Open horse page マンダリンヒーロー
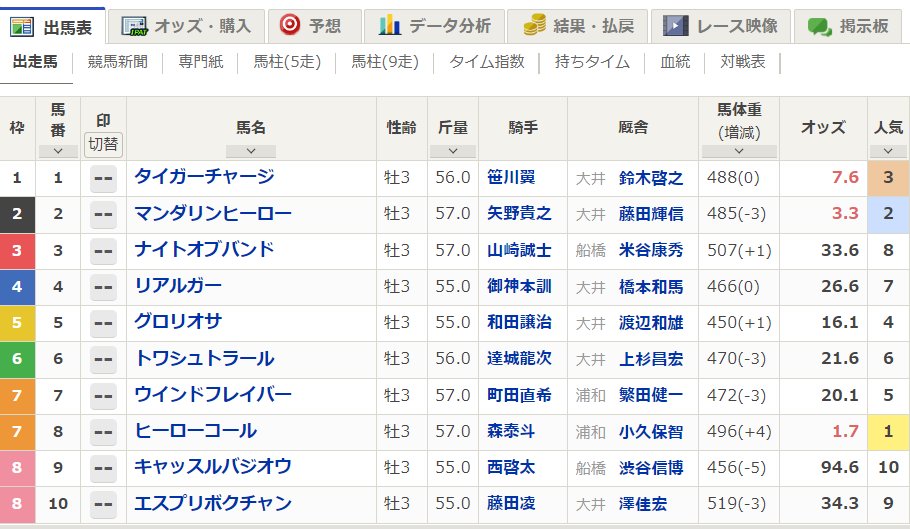This screenshot has height=529, width=910. click(213, 213)
